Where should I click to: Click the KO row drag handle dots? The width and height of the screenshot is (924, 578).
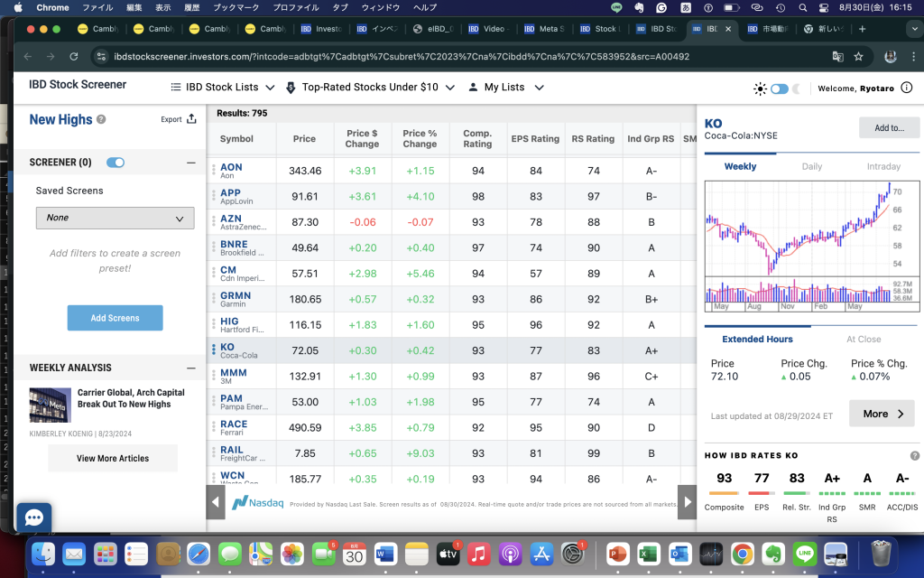tap(214, 350)
